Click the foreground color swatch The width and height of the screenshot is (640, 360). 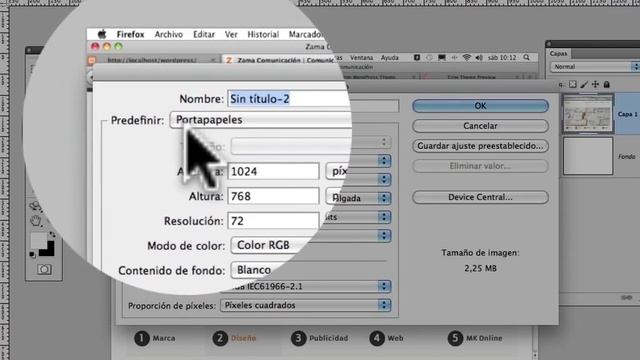click(x=39, y=240)
